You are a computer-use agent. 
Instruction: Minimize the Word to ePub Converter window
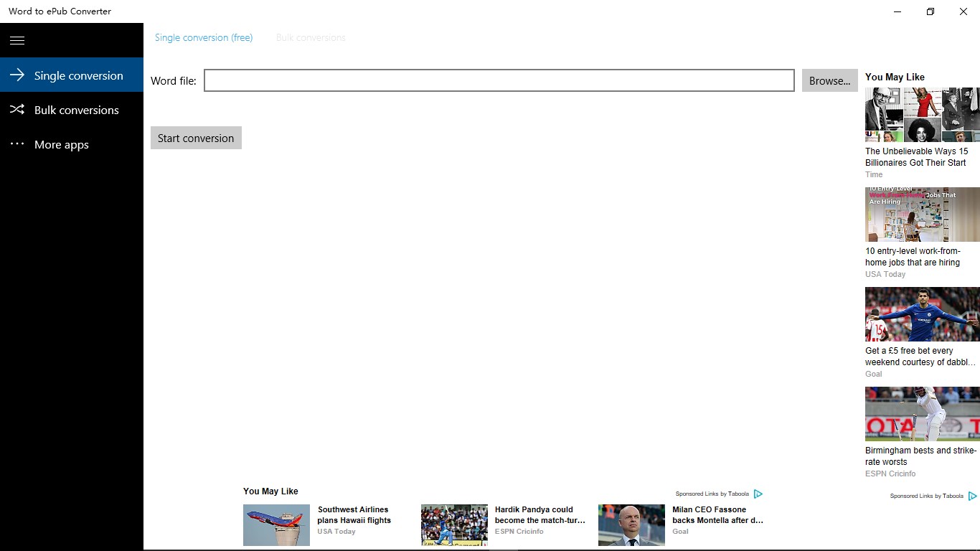click(897, 11)
